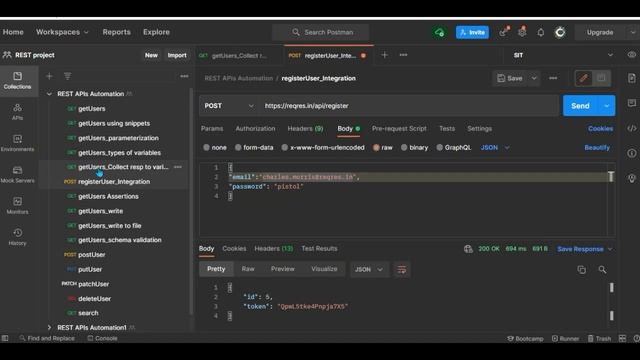Select the none body type radio
This screenshot has height=360, width=640.
click(x=206, y=147)
